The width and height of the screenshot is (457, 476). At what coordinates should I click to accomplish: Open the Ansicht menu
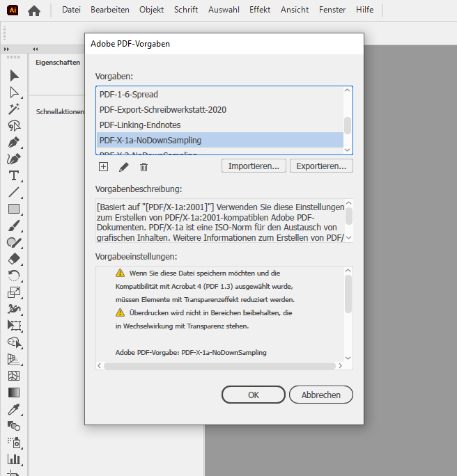295,10
